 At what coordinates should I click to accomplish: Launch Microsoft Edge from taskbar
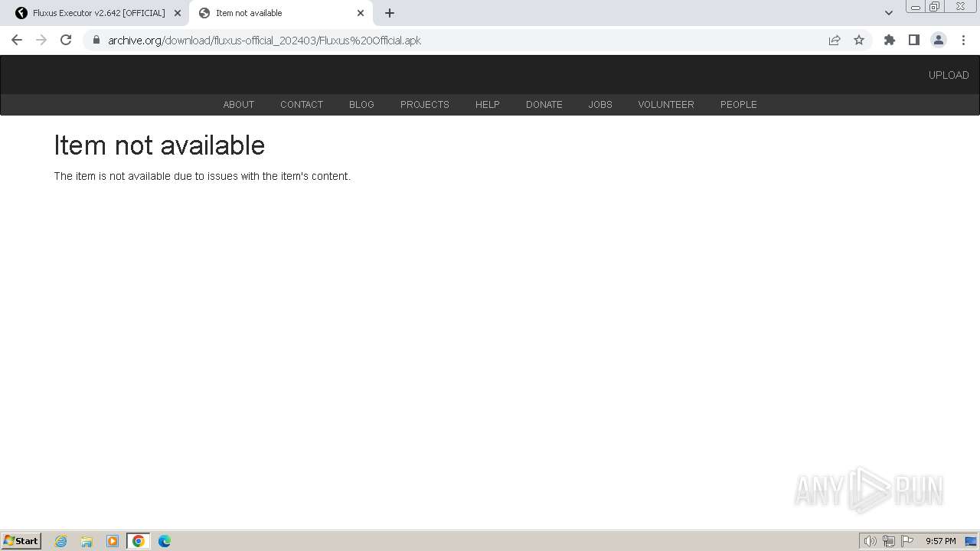[165, 541]
